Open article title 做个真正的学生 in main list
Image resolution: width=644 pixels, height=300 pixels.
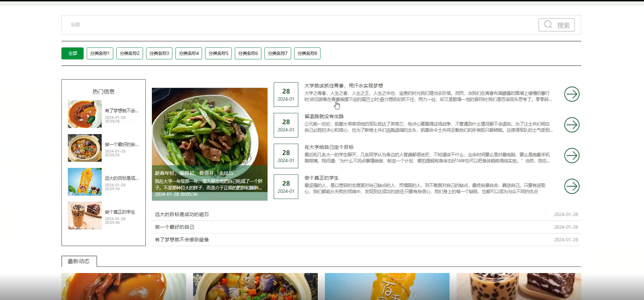pos(321,178)
